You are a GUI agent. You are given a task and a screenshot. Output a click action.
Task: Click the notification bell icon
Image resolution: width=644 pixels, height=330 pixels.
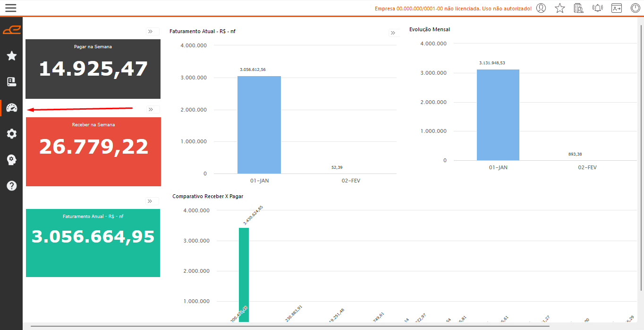pyautogui.click(x=598, y=8)
